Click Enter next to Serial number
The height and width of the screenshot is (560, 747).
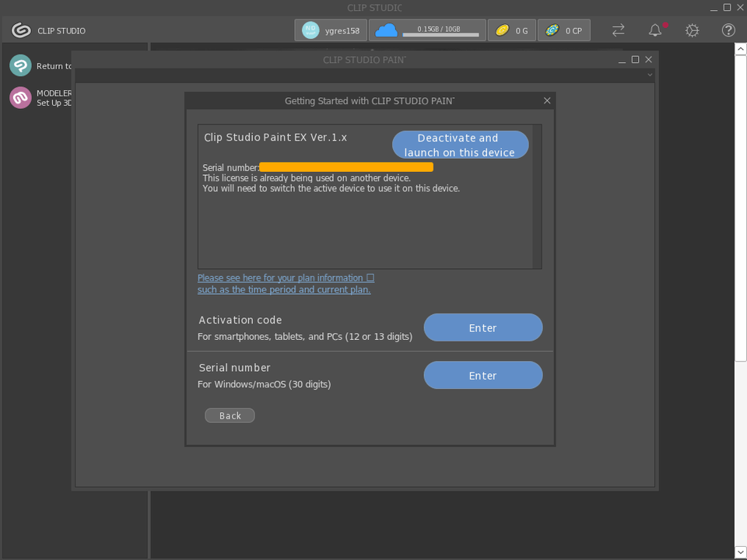click(x=483, y=375)
